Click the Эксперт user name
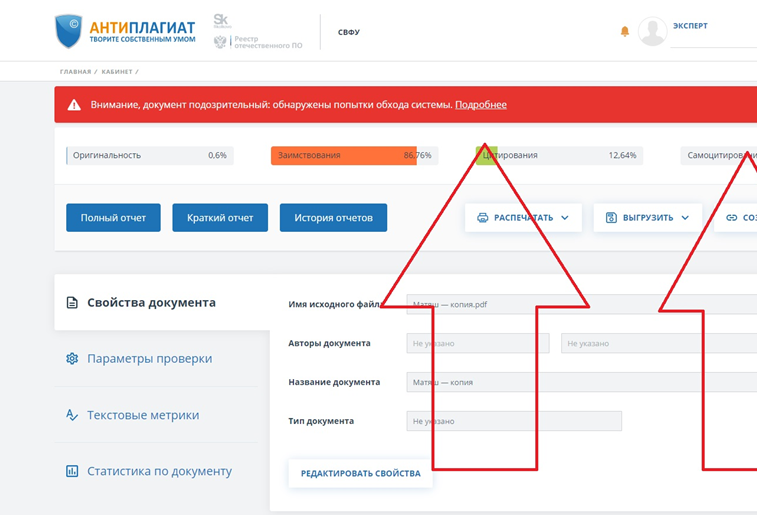The height and width of the screenshot is (515, 757). pyautogui.click(x=690, y=26)
